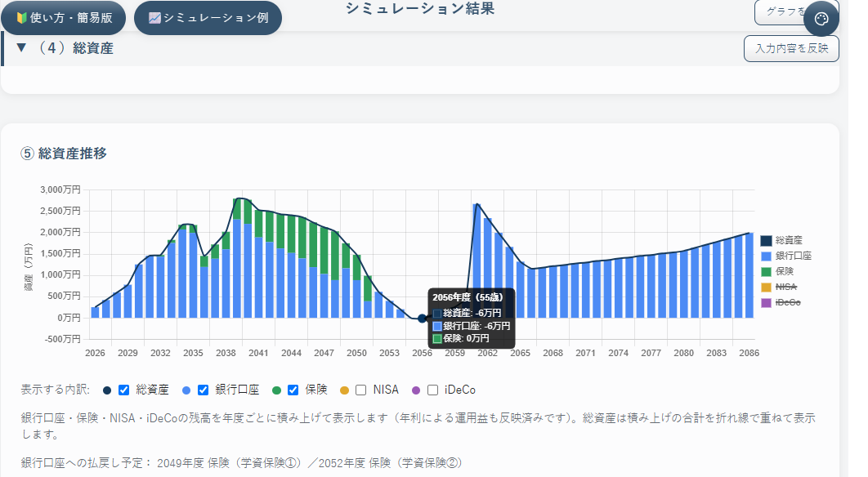Click the blue 銀行口座 legend swatch
Screen dimensions: 868x477
click(x=766, y=256)
